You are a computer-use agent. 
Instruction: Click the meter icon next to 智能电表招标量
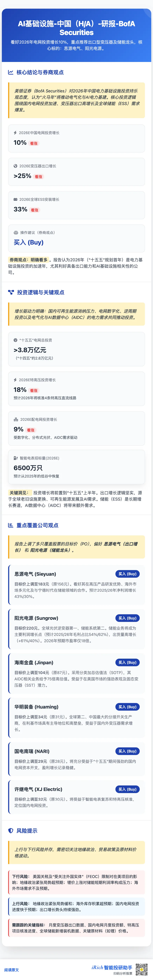(16, 458)
